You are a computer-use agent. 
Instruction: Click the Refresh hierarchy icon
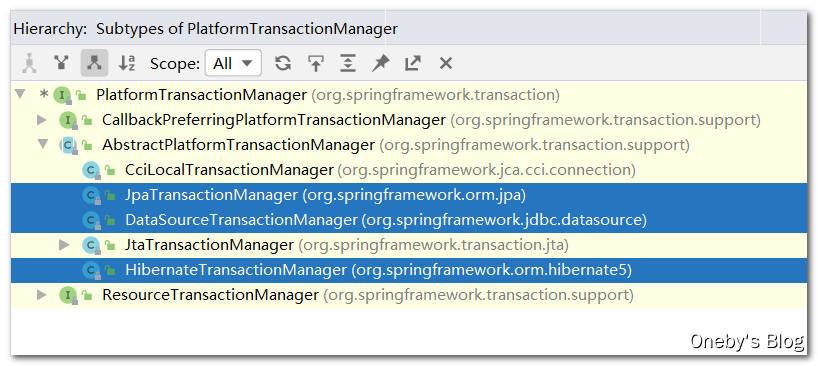pyautogui.click(x=283, y=64)
